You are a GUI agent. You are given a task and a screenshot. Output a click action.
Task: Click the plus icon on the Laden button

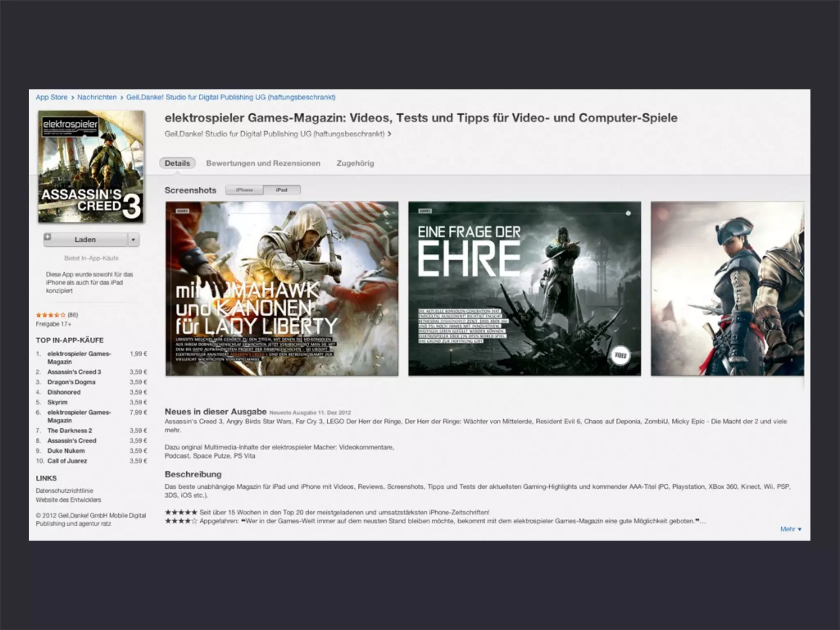(x=48, y=237)
